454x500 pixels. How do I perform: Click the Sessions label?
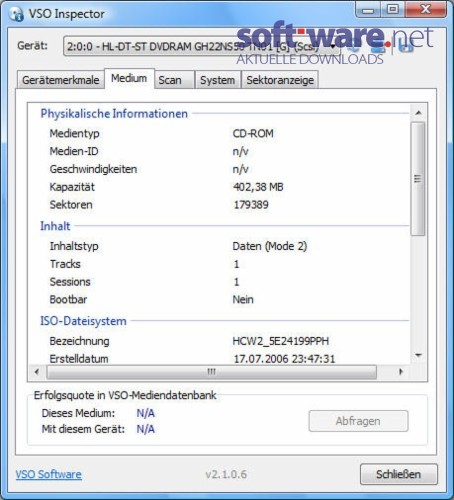click(x=70, y=282)
